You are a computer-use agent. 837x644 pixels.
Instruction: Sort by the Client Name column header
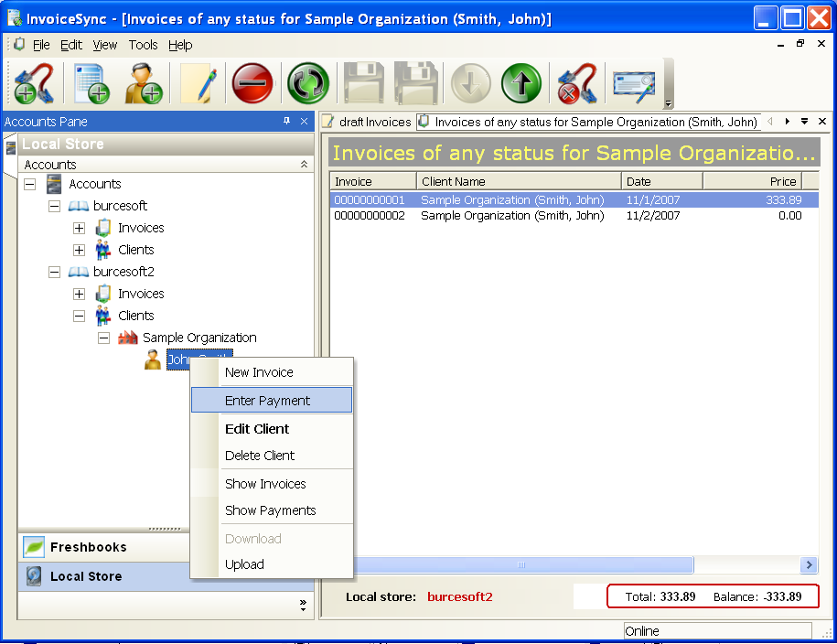pyautogui.click(x=519, y=181)
